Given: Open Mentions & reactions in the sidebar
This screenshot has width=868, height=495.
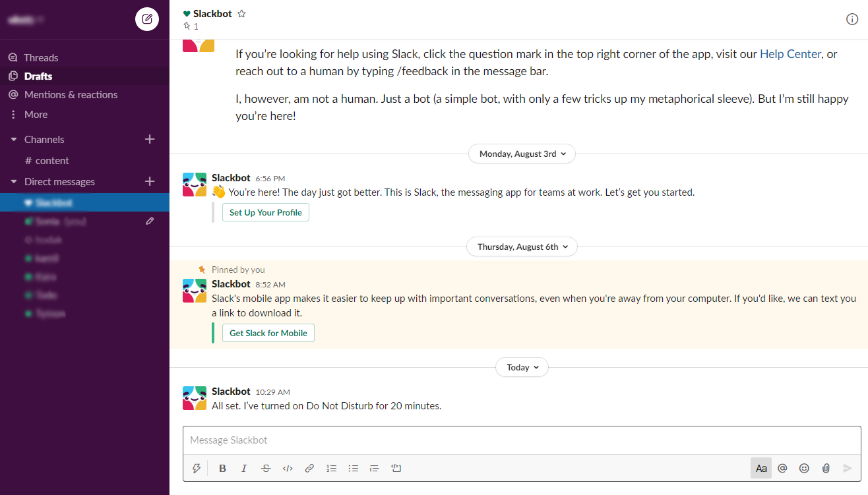Looking at the screenshot, I should 71,95.
